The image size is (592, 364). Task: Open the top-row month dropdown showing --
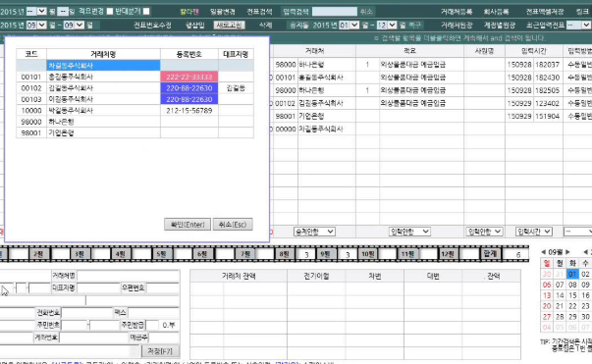click(36, 12)
